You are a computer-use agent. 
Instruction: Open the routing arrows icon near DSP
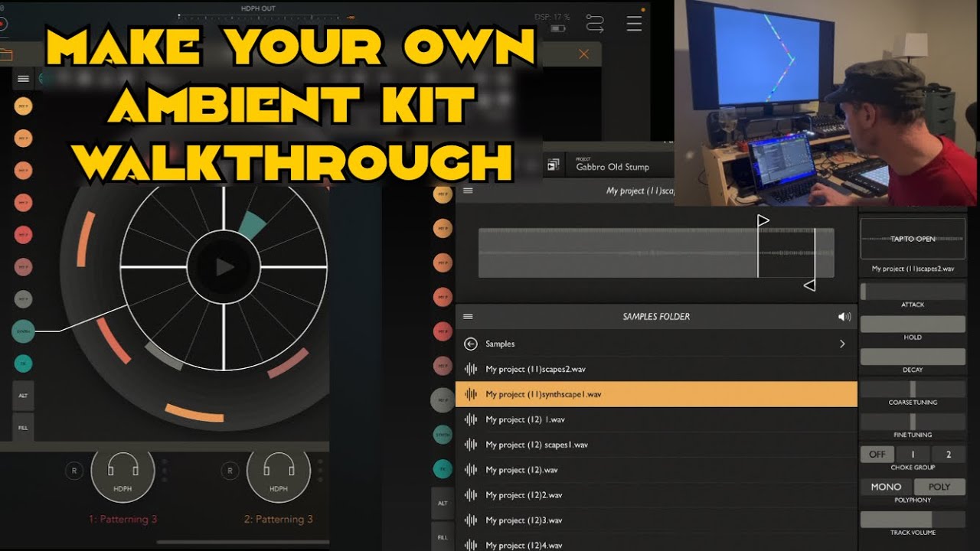point(595,24)
